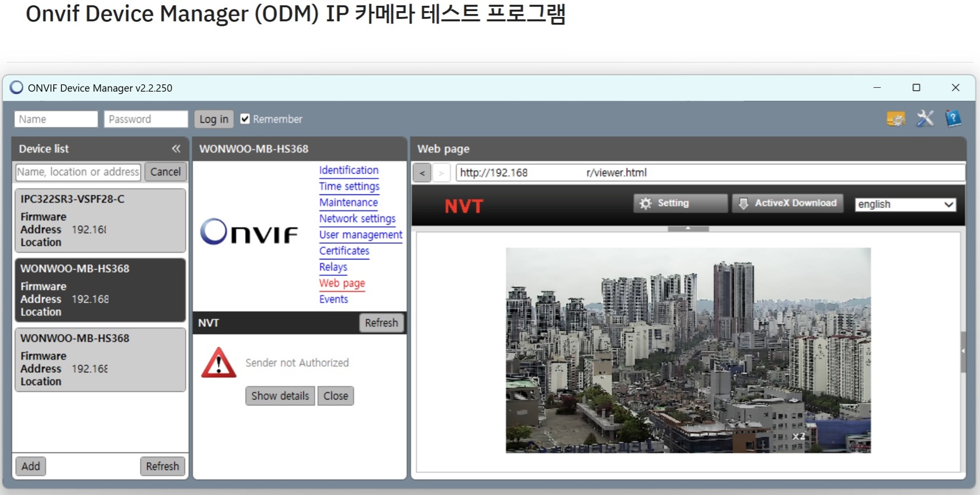Open the Time settings link
Screen dimensions: 980x495
click(349, 186)
